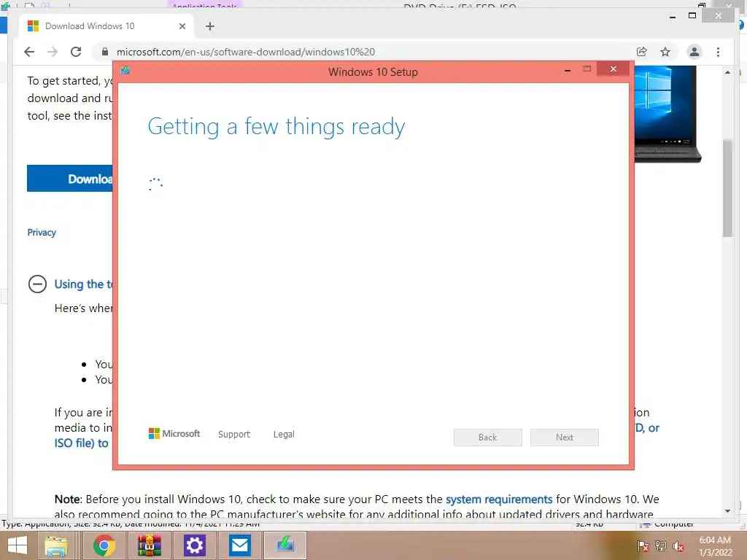Click the blue Download button on webpage

coord(69,179)
